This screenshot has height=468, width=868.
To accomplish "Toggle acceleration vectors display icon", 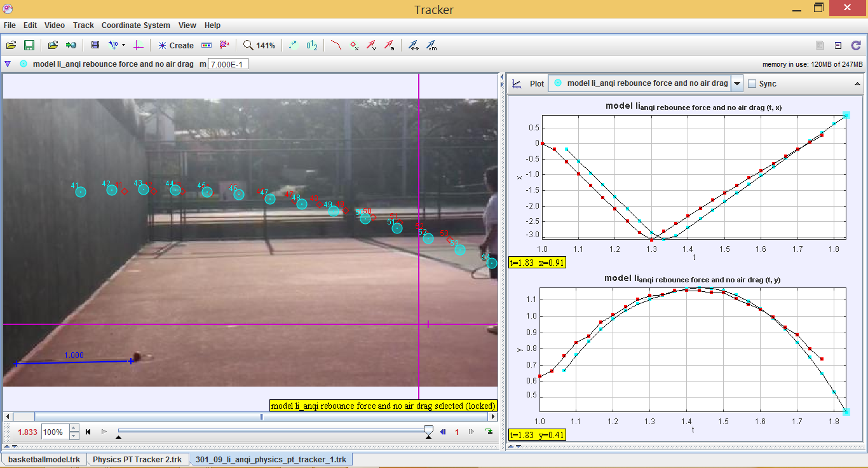I will click(389, 45).
